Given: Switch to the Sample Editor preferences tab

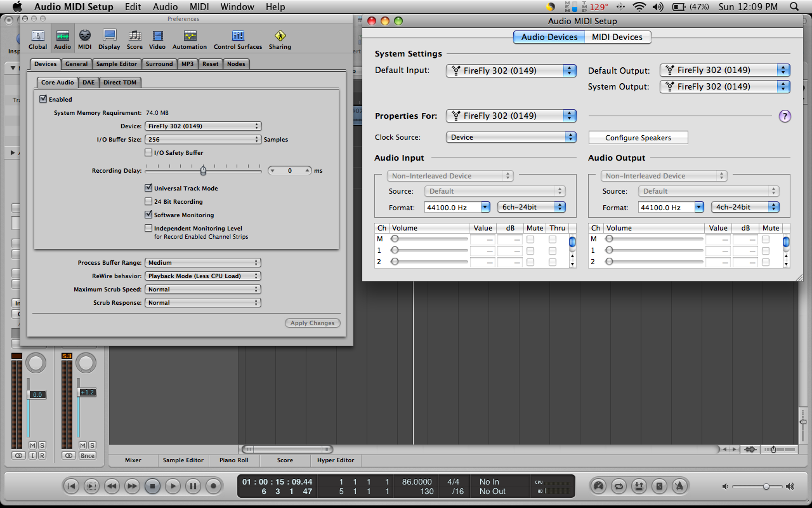Looking at the screenshot, I should (x=117, y=64).
